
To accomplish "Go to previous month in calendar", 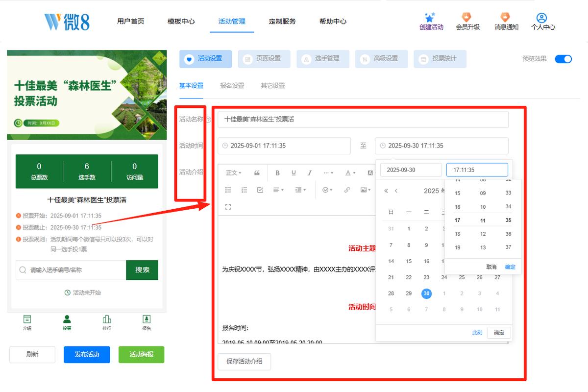I will 396,191.
